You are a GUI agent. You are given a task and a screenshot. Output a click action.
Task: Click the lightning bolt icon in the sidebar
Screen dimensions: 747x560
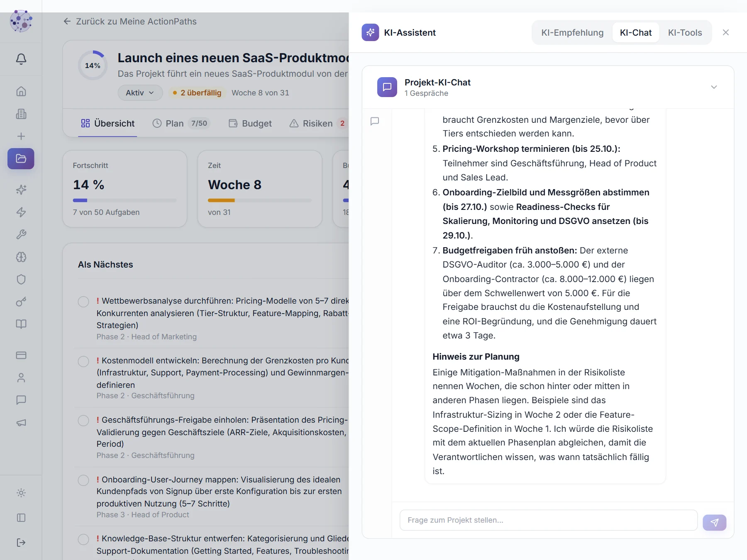click(21, 212)
